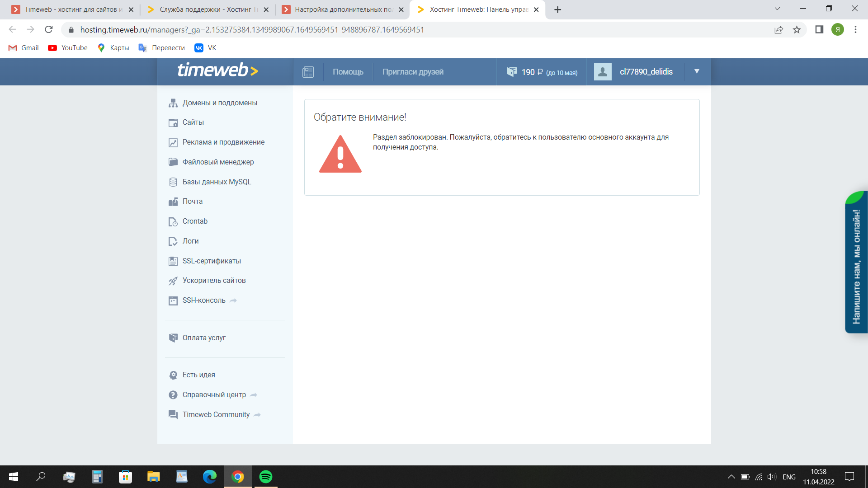Click the 190 ₽ balance link
This screenshot has width=868, height=488.
[528, 72]
